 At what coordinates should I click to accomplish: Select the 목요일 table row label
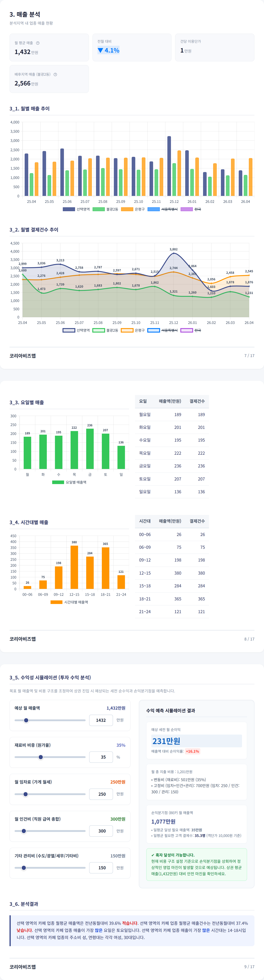tap(145, 453)
